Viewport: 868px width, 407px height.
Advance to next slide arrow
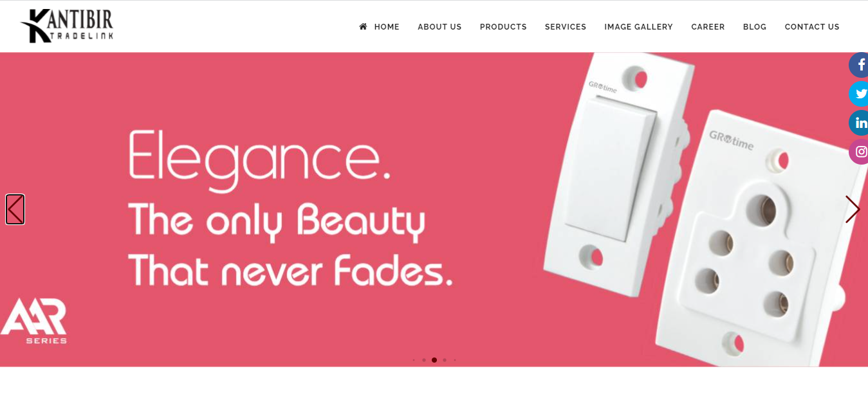(853, 209)
